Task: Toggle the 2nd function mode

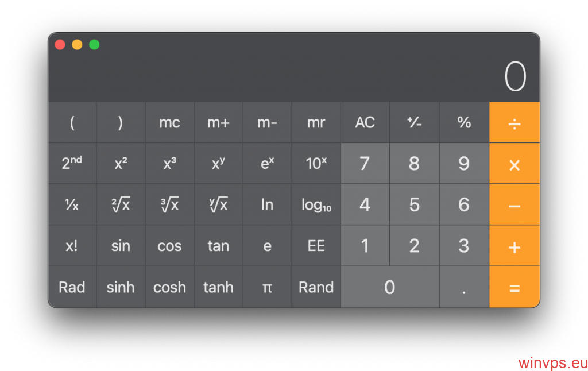Action: 72,164
